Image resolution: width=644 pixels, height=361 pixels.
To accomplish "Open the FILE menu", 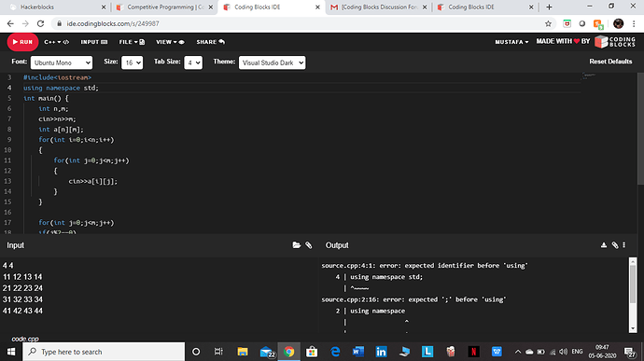I will point(132,42).
